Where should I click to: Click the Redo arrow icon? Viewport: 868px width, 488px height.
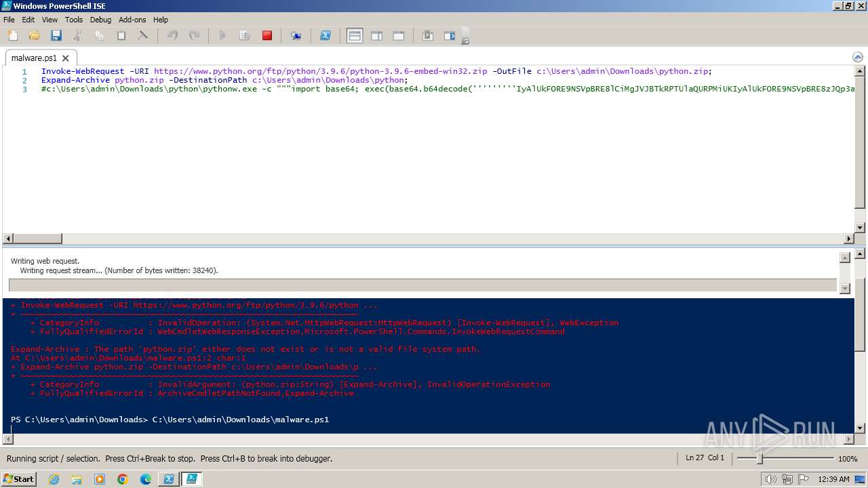coord(194,36)
